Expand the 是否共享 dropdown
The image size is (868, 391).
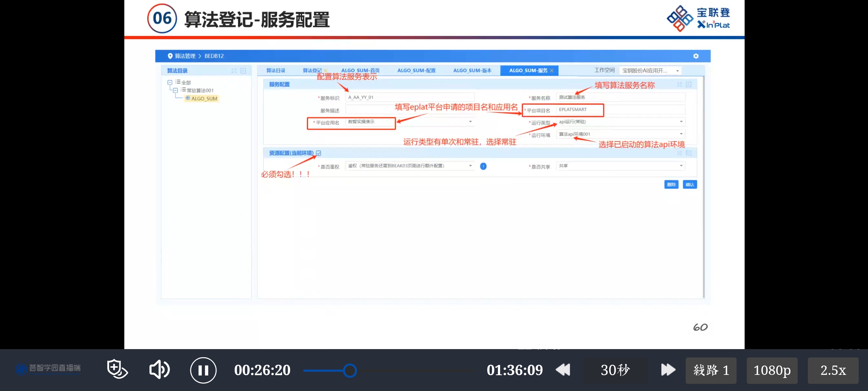point(681,166)
